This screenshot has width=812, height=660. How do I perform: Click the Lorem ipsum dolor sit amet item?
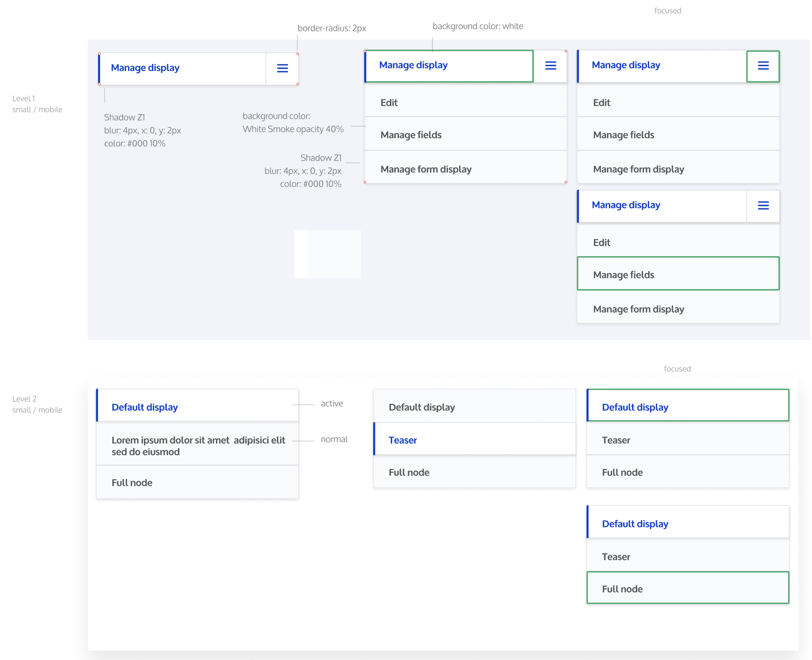198,446
